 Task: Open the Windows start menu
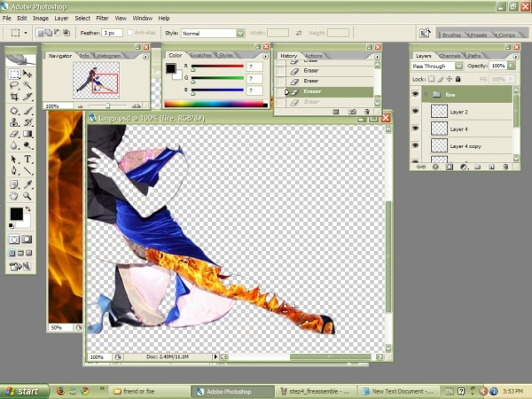24,392
